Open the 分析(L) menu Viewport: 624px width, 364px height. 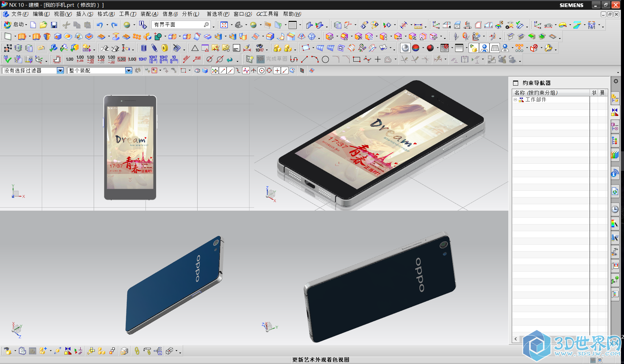click(x=190, y=14)
